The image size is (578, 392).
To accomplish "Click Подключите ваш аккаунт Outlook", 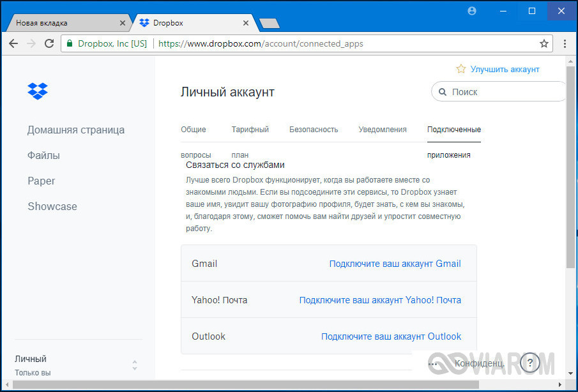I will pyautogui.click(x=391, y=336).
